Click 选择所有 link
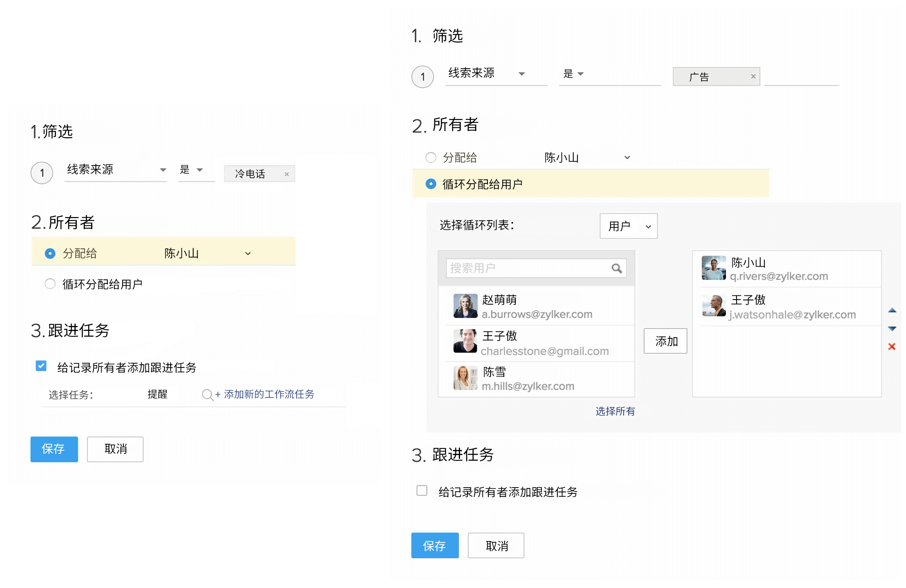Viewport: 906px width, 588px height. tap(615, 411)
